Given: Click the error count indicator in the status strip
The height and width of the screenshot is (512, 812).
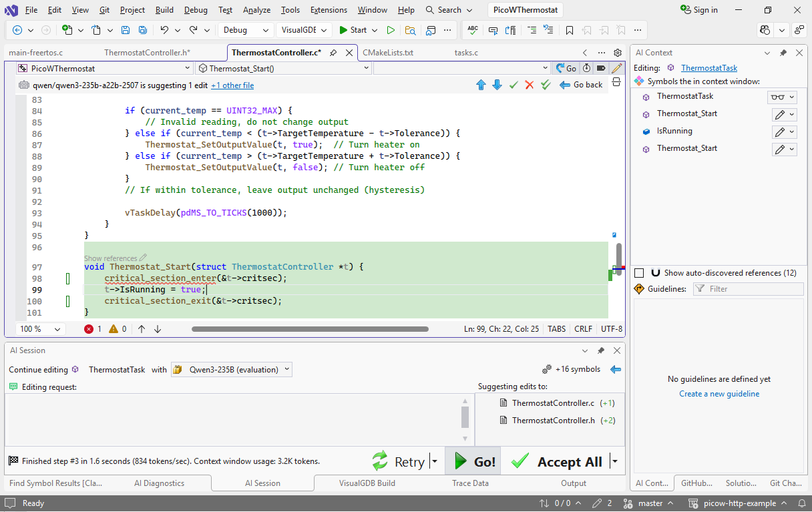Looking at the screenshot, I should 93,329.
